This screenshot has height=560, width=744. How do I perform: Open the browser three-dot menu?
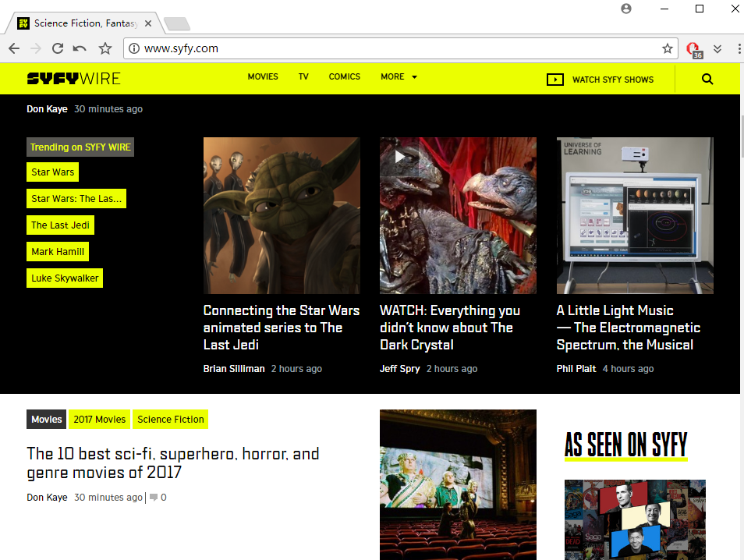click(739, 48)
